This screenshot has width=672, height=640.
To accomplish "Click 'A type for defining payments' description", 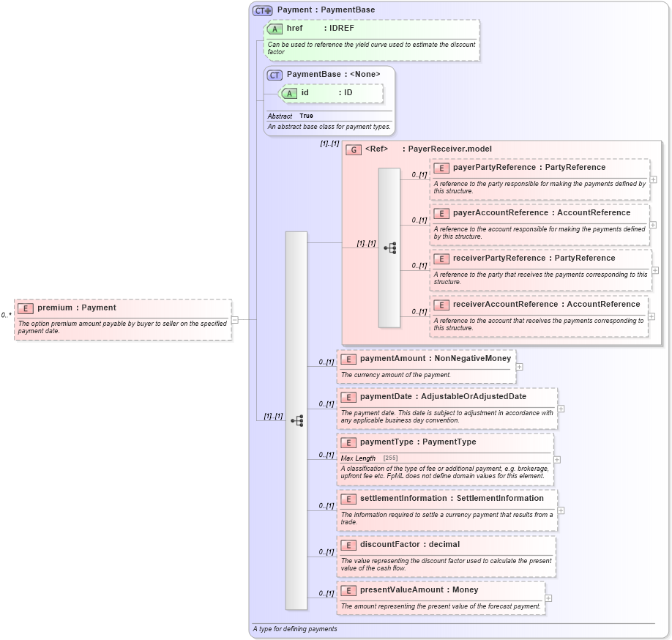I will [295, 629].
